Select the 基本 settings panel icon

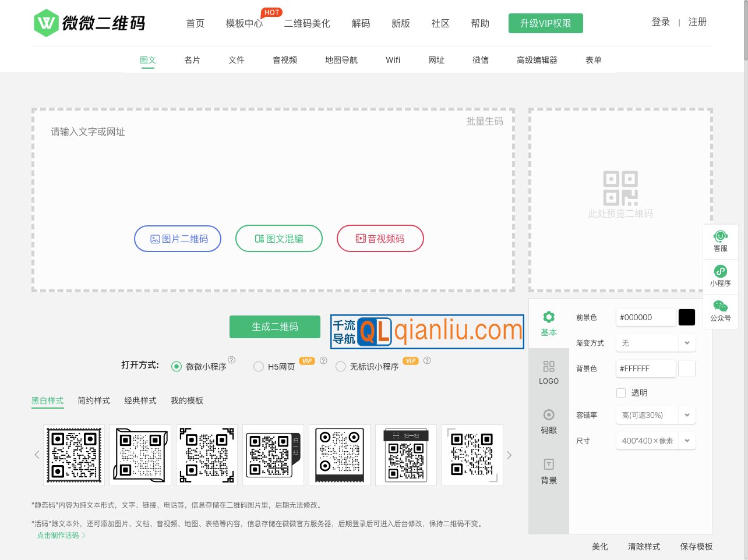(x=548, y=324)
